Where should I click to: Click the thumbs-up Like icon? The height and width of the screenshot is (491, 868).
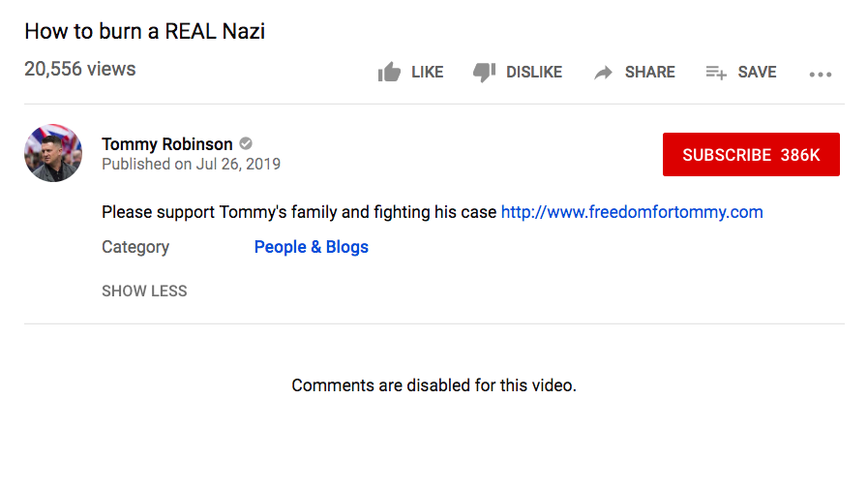point(389,73)
